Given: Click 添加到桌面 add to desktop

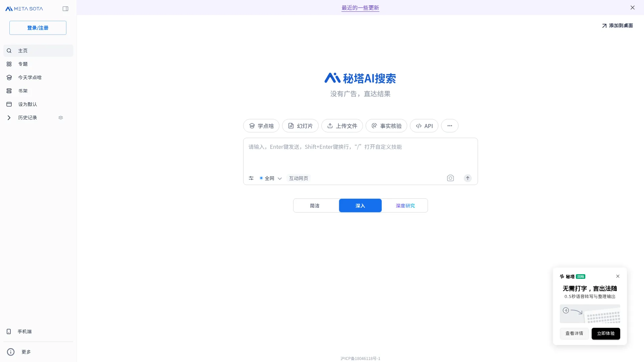Looking at the screenshot, I should (x=617, y=25).
